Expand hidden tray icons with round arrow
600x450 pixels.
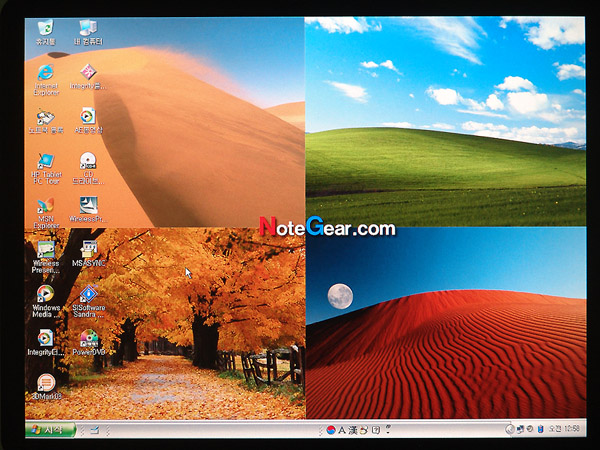click(509, 429)
